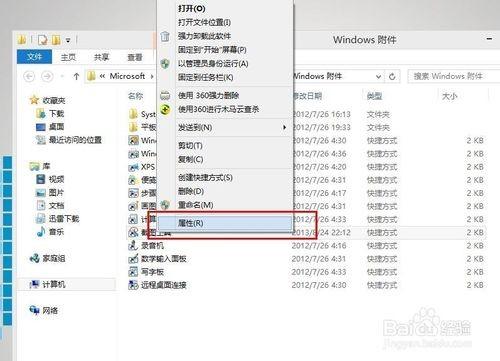The width and height of the screenshot is (500, 361).
Task: Click the shield icon beside 以管理员身份运行
Action: 165,64
